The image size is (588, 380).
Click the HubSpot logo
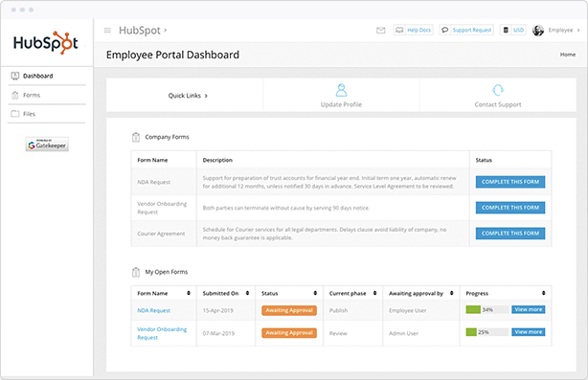46,43
